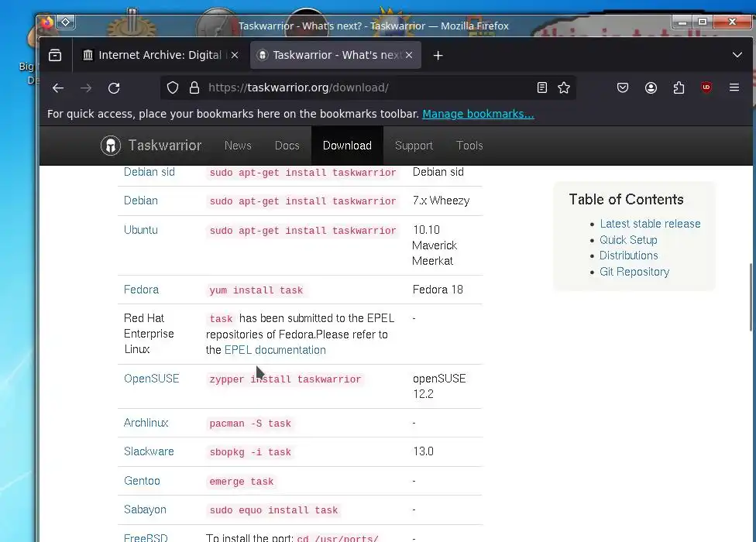Open the extensions puzzle icon
756x542 pixels.
coord(679,87)
